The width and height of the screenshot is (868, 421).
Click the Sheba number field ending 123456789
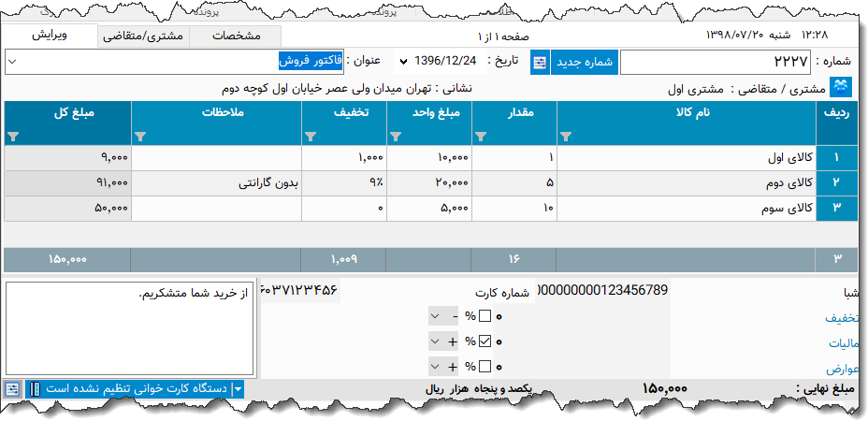(603, 290)
